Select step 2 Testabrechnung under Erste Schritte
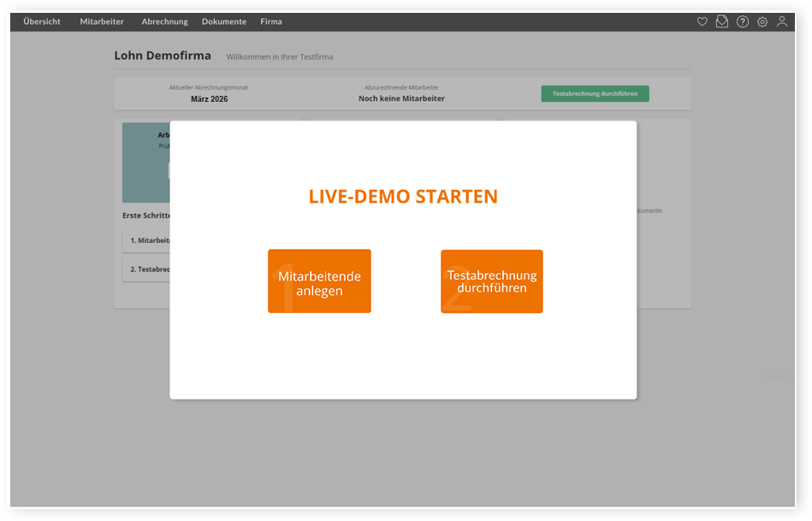The height and width of the screenshot is (521, 812). pyautogui.click(x=147, y=269)
